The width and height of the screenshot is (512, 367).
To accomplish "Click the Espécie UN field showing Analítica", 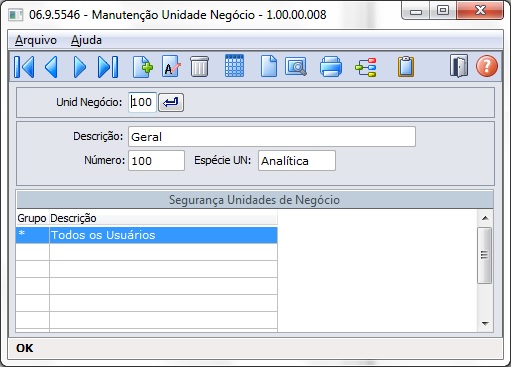I will (x=297, y=161).
